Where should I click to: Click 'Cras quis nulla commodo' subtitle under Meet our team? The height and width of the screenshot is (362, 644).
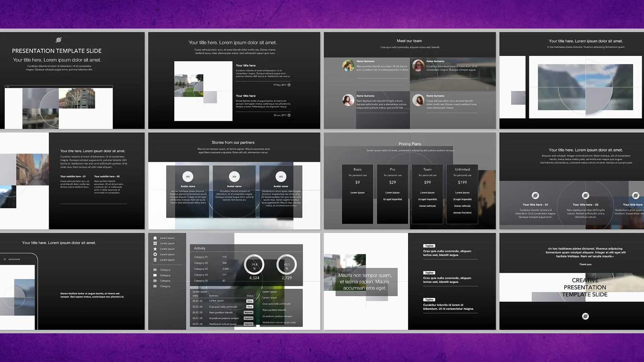point(410,47)
